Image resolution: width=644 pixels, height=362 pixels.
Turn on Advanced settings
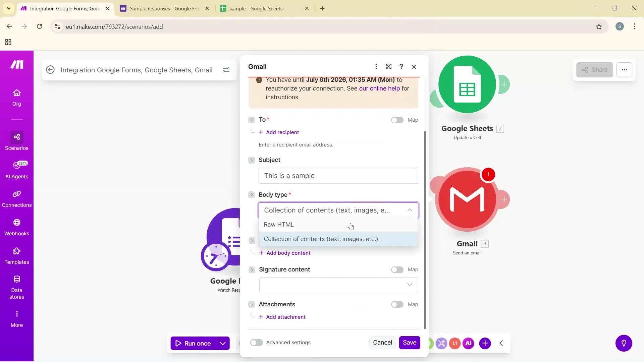click(x=256, y=342)
